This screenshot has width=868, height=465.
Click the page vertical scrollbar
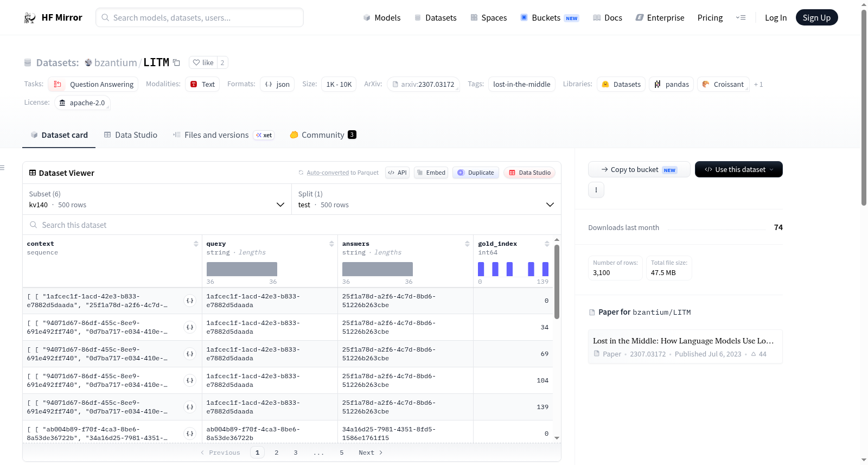point(864,107)
